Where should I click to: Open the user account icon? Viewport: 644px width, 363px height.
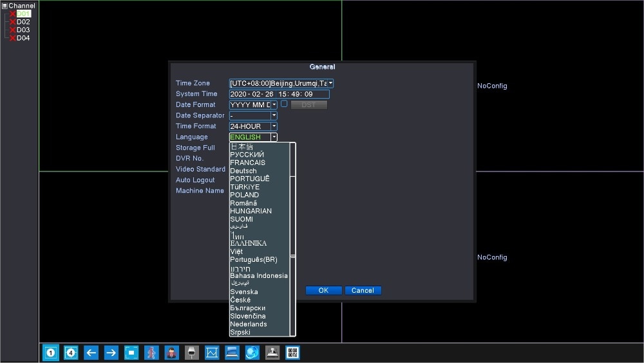172,352
